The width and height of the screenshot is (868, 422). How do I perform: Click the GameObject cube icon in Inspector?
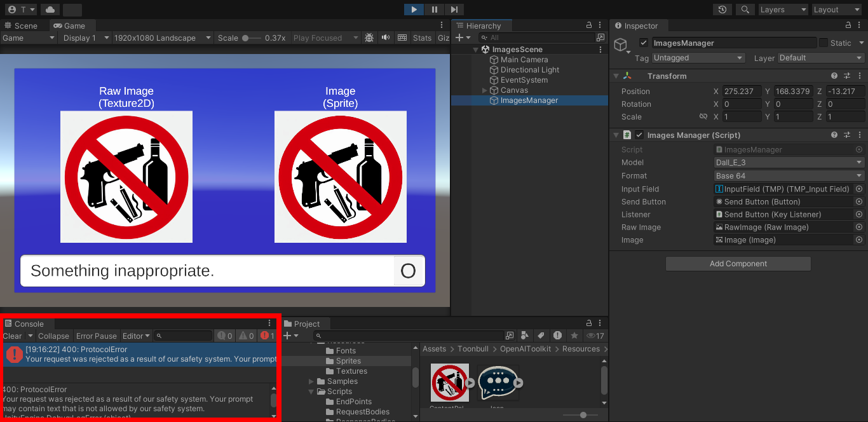(x=621, y=45)
